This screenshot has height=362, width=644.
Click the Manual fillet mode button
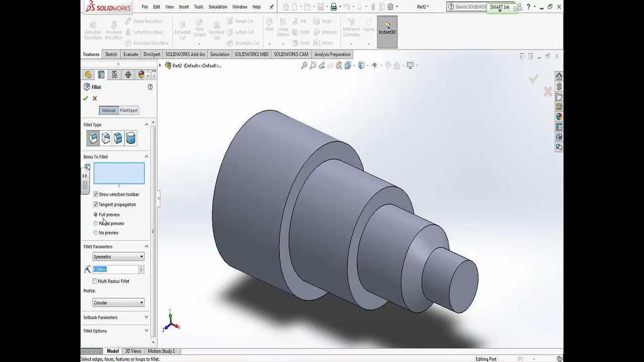click(109, 111)
